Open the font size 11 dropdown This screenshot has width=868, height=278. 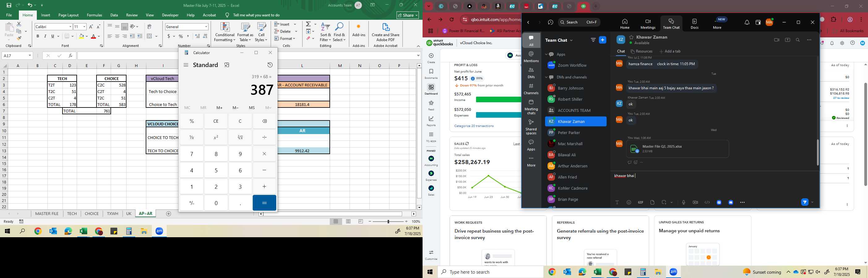[x=84, y=27]
